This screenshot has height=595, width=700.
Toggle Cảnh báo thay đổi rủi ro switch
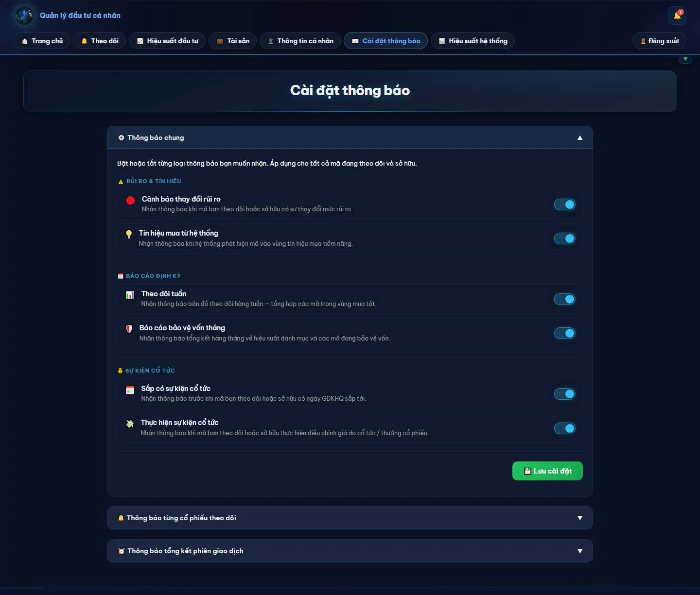point(565,204)
